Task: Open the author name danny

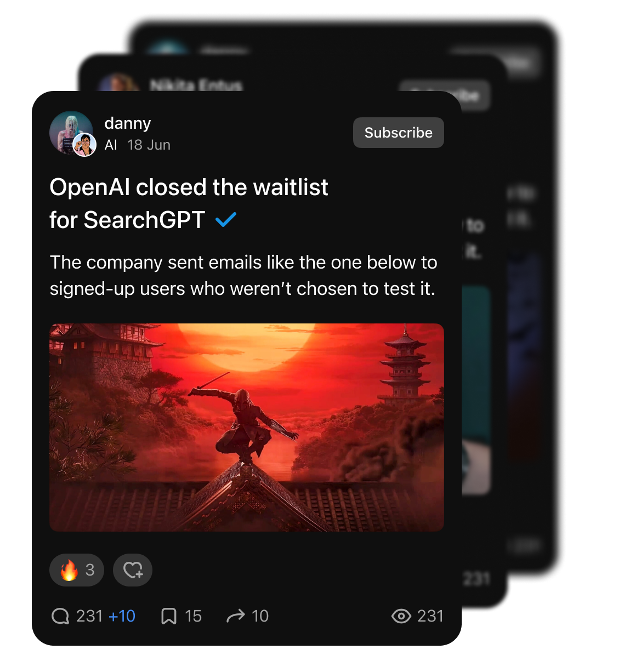Action: pyautogui.click(x=128, y=123)
